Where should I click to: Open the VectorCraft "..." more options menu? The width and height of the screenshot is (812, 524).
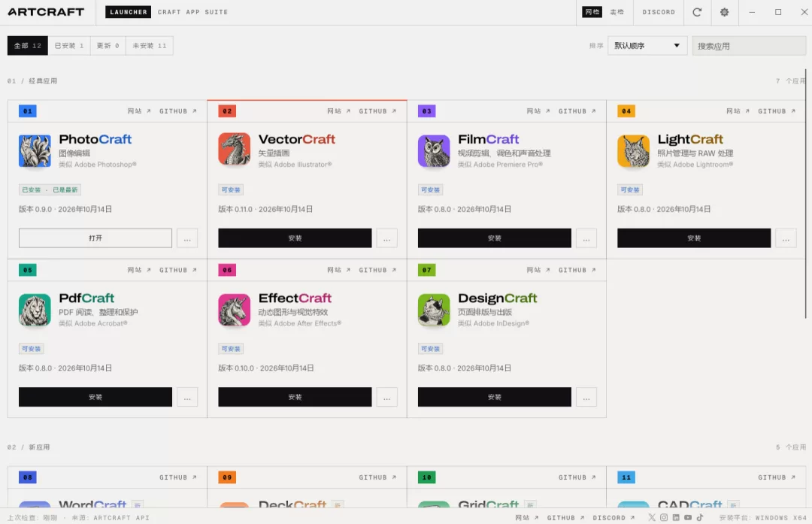[x=387, y=238]
